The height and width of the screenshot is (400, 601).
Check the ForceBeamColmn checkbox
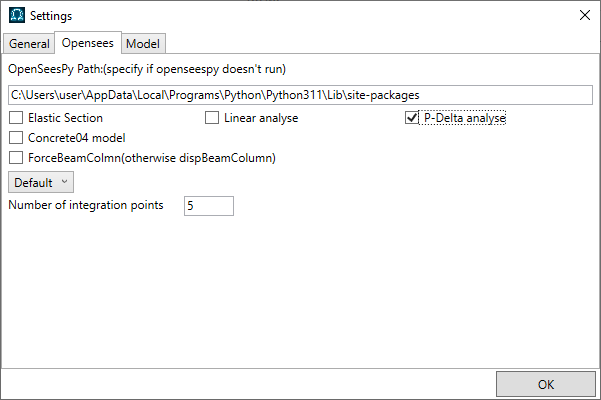point(16,157)
